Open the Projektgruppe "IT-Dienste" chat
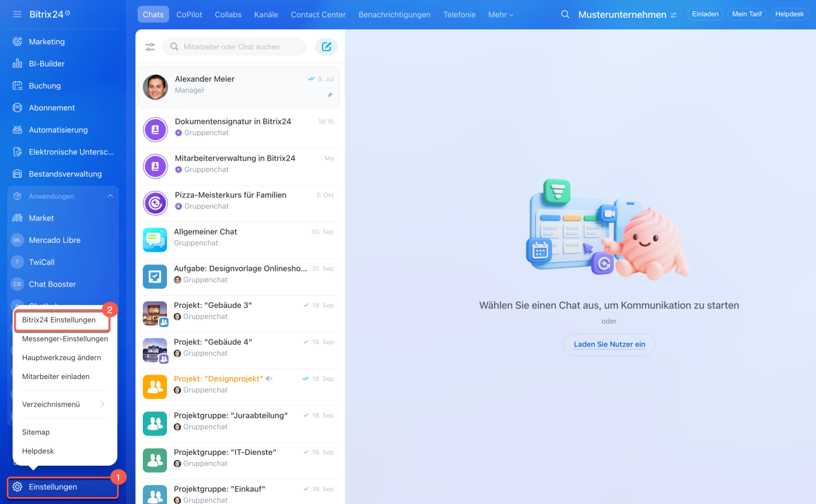 tap(239, 460)
